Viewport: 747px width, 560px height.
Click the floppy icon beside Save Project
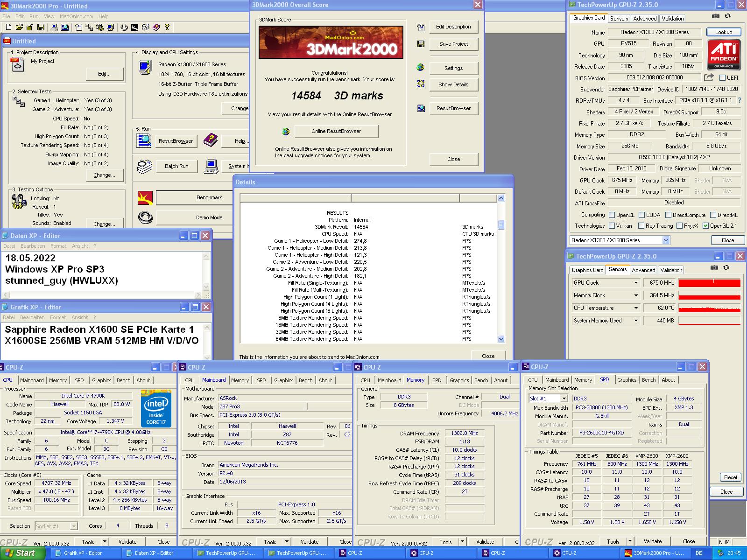(x=421, y=44)
